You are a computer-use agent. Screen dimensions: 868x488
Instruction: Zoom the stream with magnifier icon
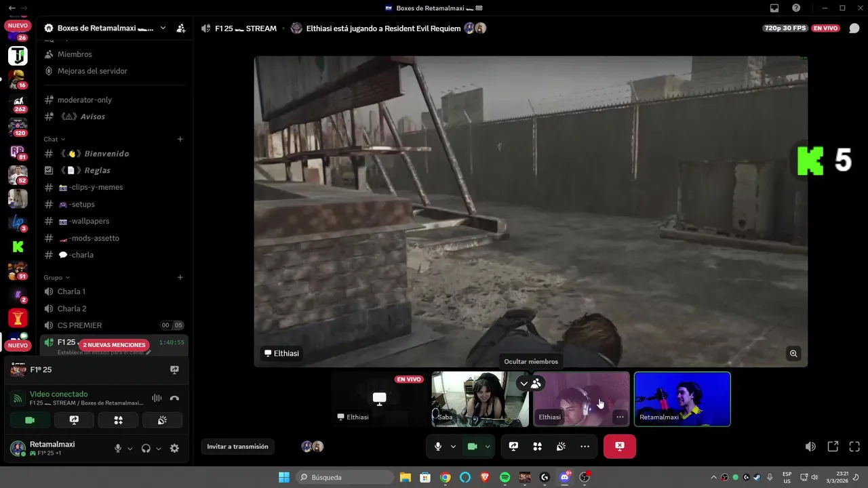click(x=793, y=353)
